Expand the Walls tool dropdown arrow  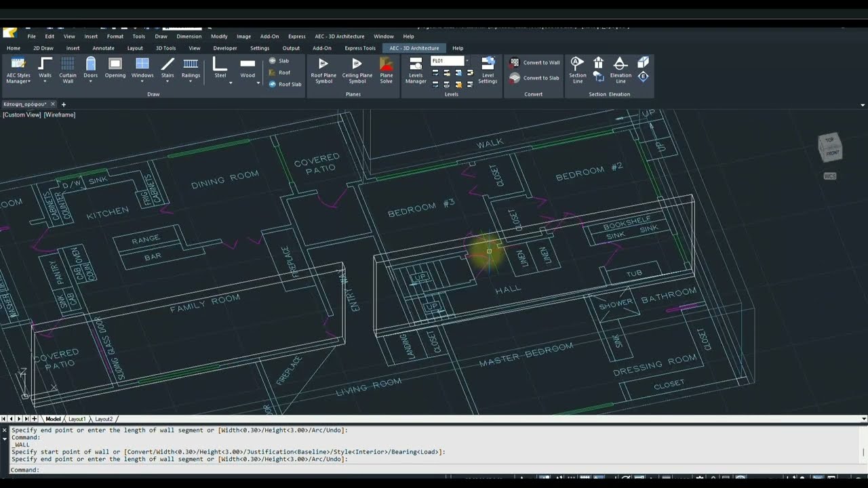[45, 81]
